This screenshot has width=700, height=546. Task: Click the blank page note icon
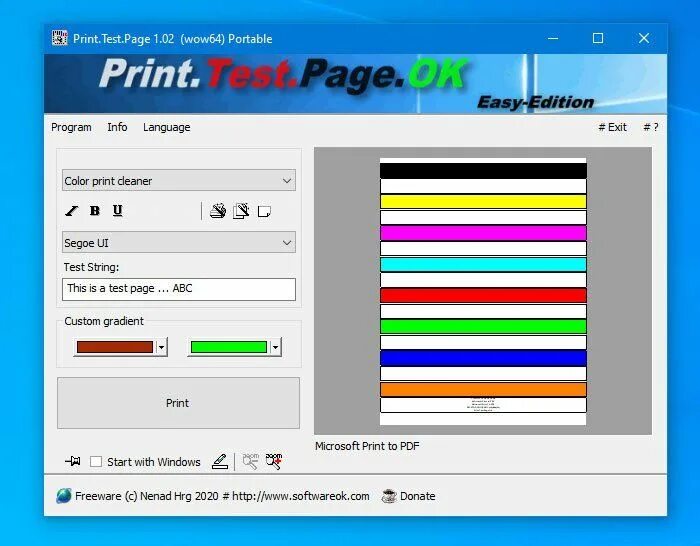pyautogui.click(x=264, y=211)
